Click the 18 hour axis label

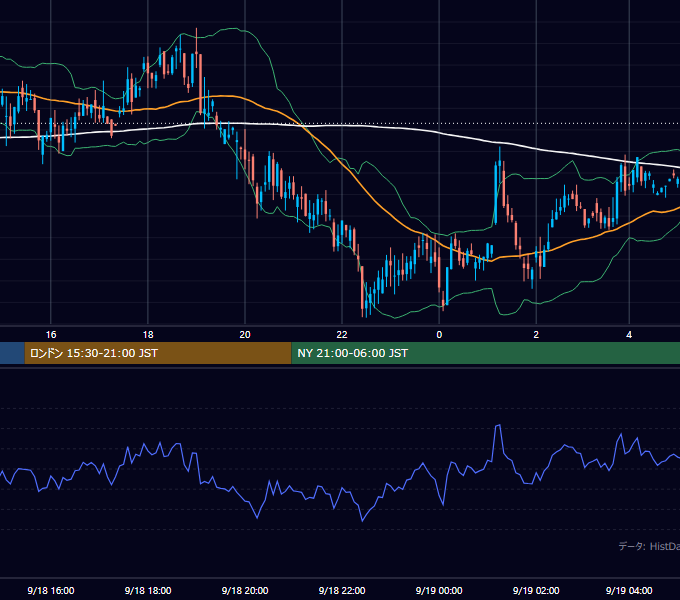pyautogui.click(x=148, y=335)
